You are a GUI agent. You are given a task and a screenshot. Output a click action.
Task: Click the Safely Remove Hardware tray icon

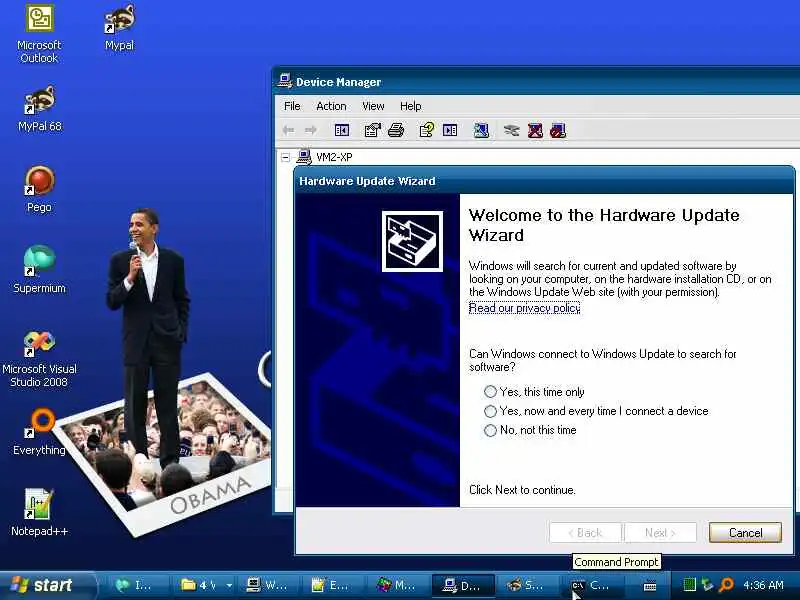[x=707, y=585]
